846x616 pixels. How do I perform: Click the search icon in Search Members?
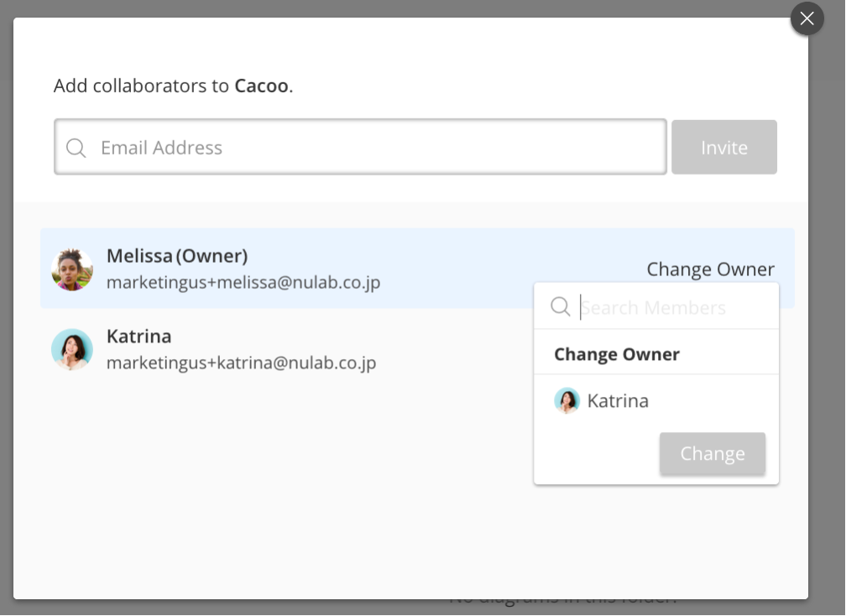[x=560, y=306]
